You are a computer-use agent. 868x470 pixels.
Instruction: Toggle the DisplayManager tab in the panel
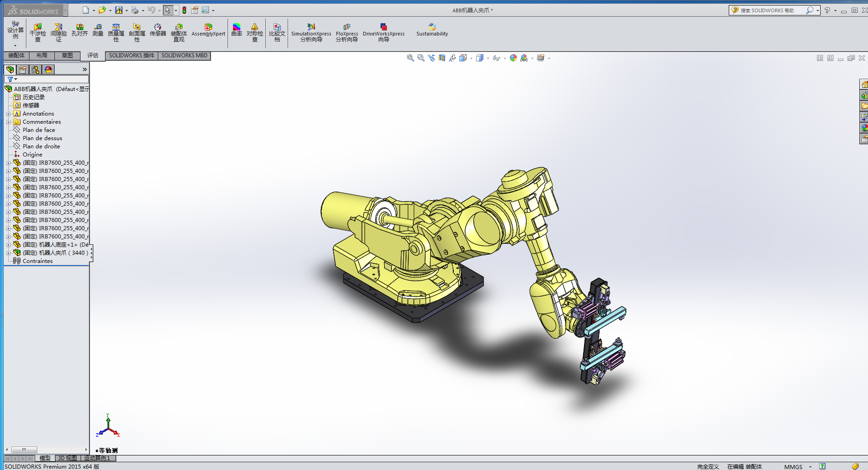[48, 70]
